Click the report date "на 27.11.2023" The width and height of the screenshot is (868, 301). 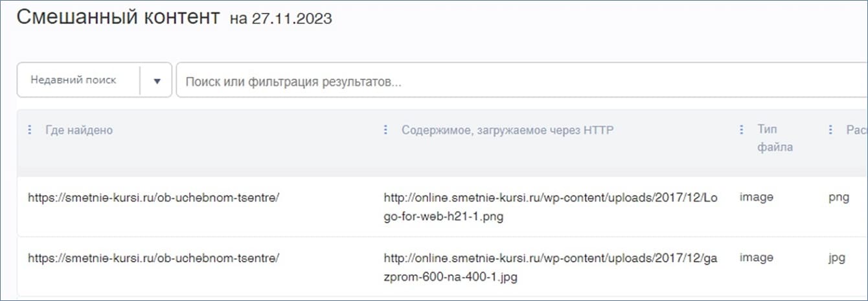click(x=280, y=19)
